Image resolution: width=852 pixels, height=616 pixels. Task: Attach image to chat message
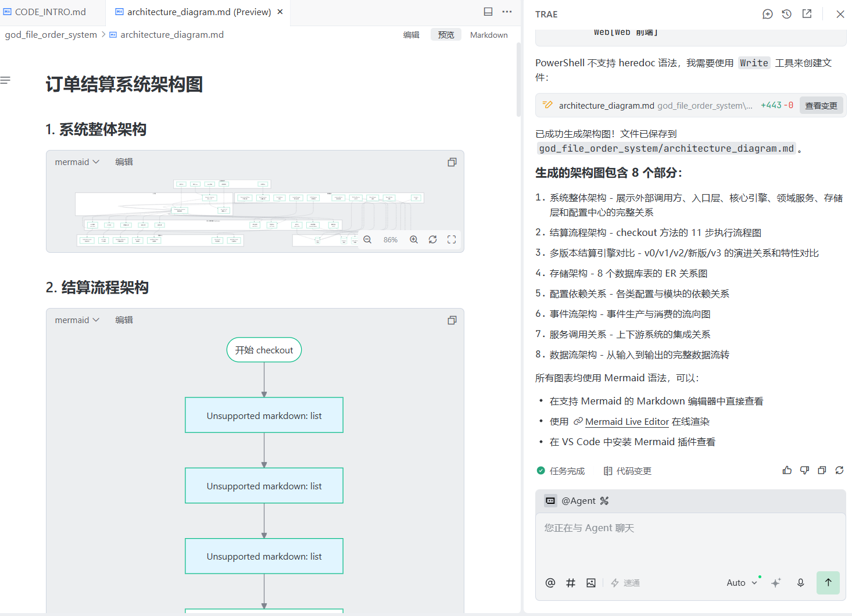click(591, 583)
